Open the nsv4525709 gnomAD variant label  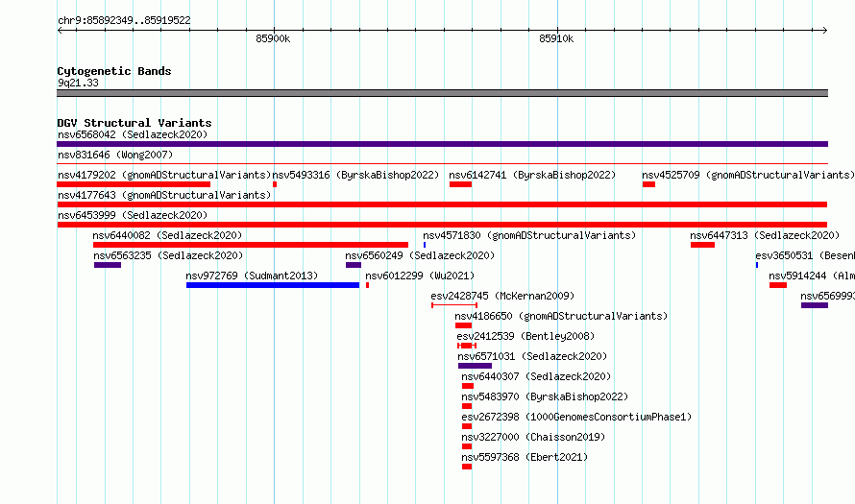click(747, 175)
